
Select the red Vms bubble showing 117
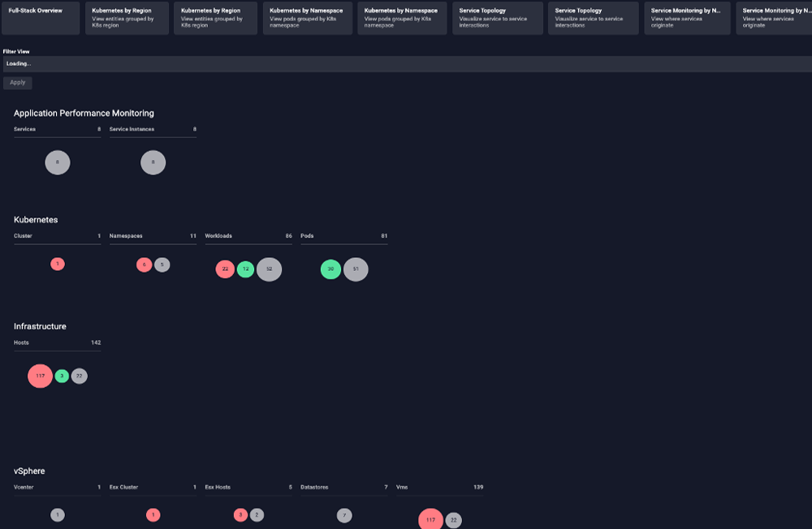click(x=431, y=518)
